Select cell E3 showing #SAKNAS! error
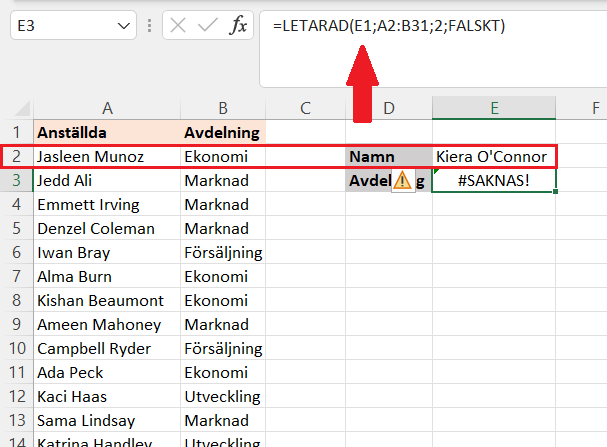The width and height of the screenshot is (607, 447). 494,181
